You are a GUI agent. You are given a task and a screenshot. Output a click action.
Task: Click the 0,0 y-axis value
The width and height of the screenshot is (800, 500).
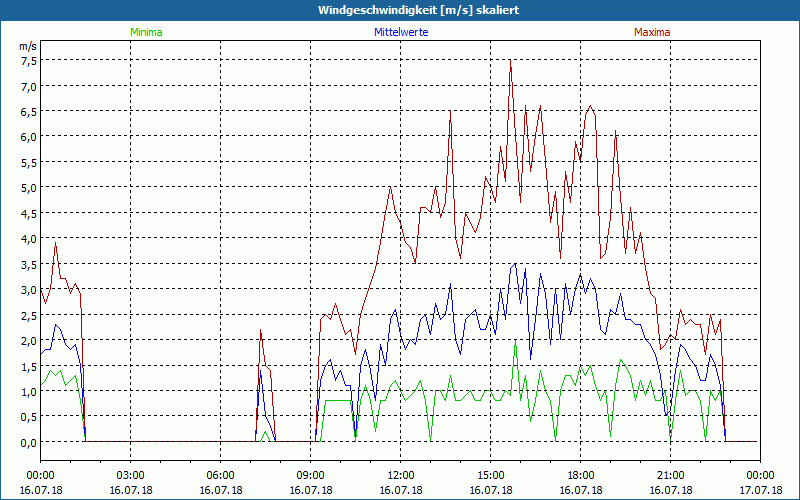coord(29,442)
